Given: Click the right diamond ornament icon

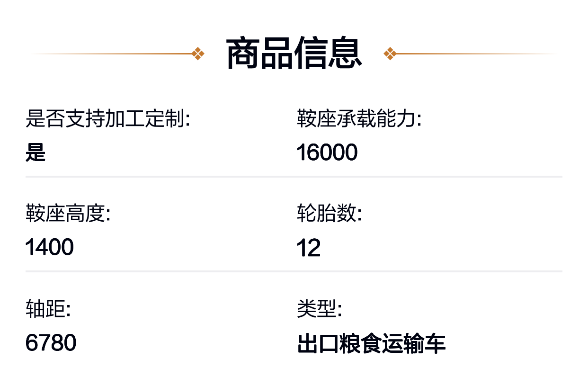Looking at the screenshot, I should (x=390, y=54).
